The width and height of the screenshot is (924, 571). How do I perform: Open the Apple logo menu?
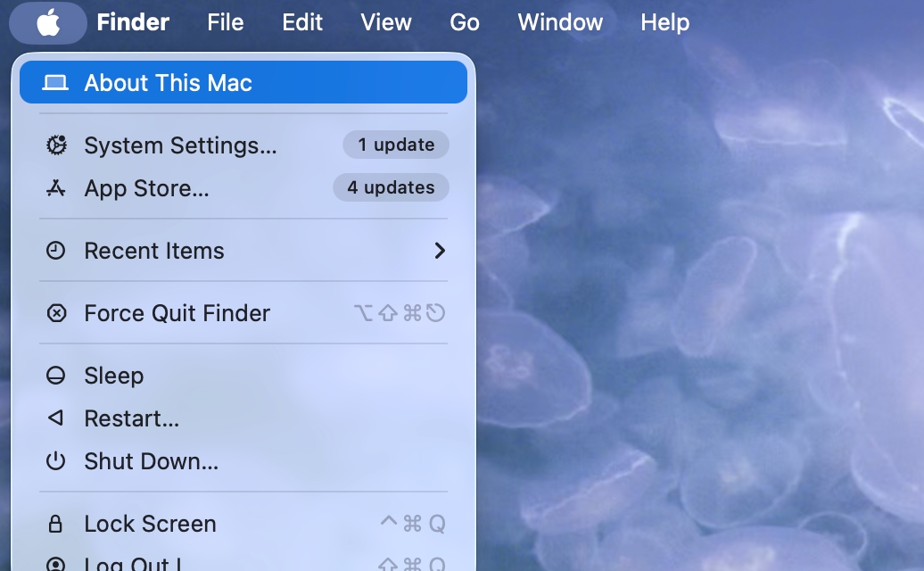tap(48, 23)
